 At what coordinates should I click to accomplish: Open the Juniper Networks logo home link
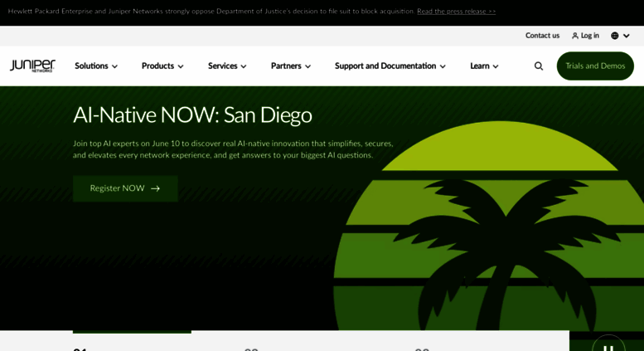pos(32,66)
